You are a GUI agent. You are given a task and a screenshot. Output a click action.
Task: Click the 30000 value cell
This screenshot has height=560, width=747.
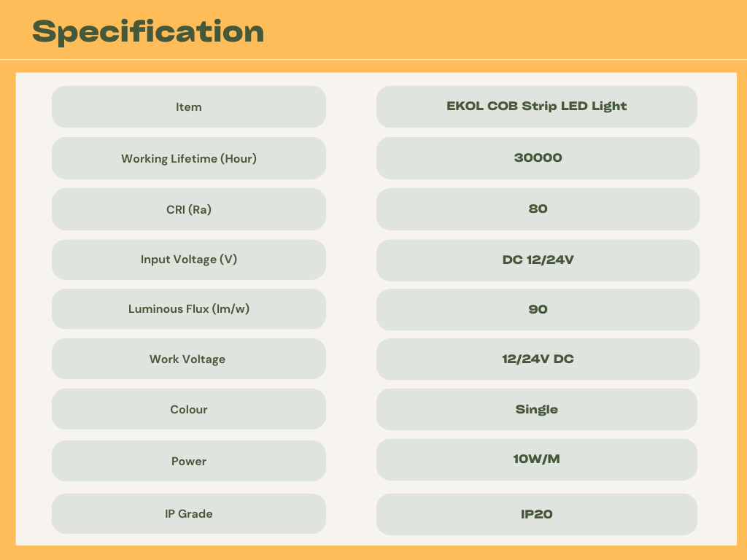coord(538,158)
